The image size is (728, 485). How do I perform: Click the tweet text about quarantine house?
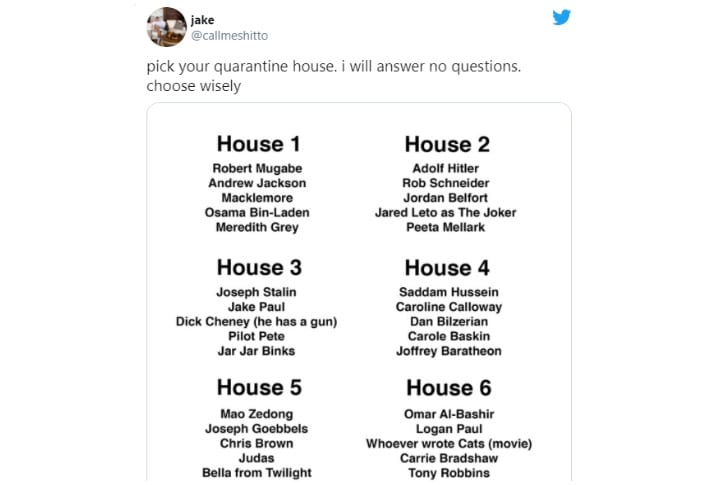(x=333, y=76)
